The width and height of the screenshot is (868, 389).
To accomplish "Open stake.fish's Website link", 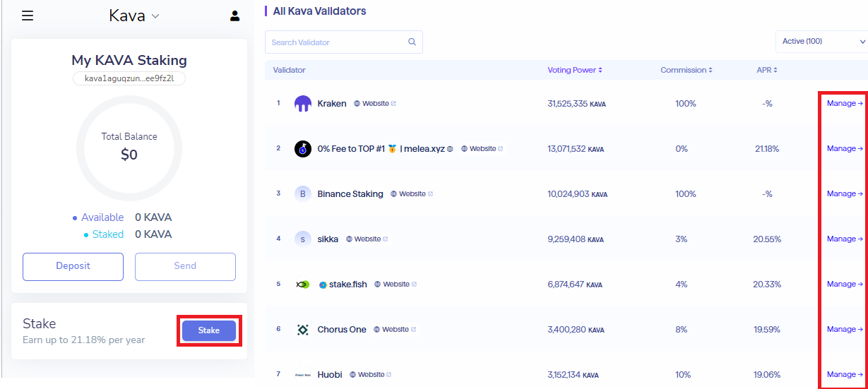I will coord(396,285).
